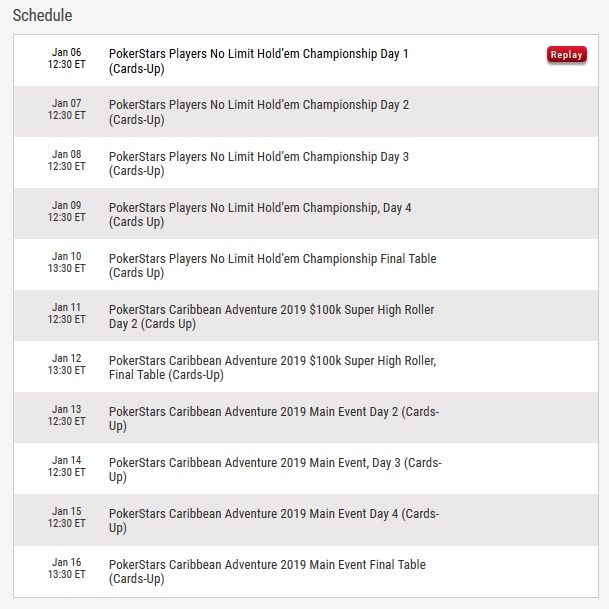Click the Jan 16 13:30 ET date
Image resolution: width=609 pixels, height=609 pixels.
pyautogui.click(x=66, y=568)
